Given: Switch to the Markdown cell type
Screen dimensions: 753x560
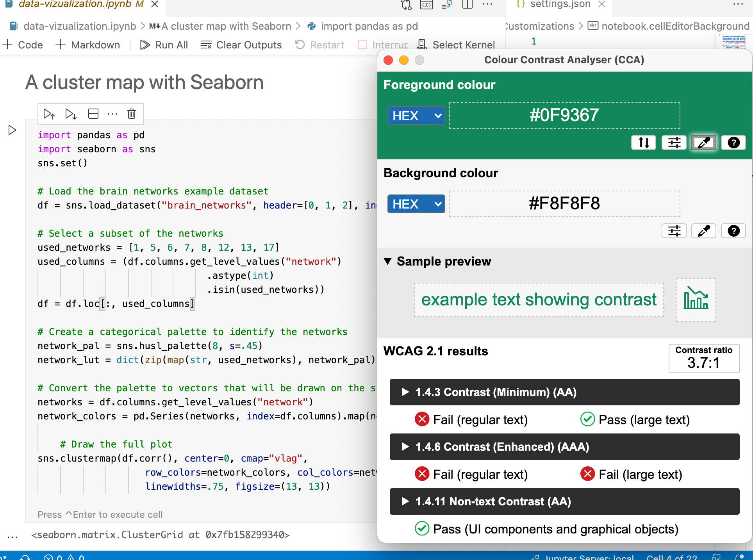Looking at the screenshot, I should pyautogui.click(x=88, y=45).
